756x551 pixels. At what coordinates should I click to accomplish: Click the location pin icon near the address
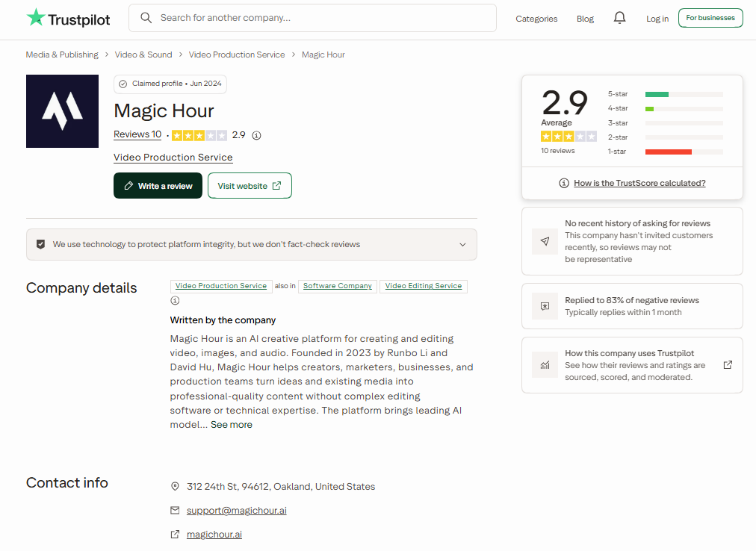[175, 486]
